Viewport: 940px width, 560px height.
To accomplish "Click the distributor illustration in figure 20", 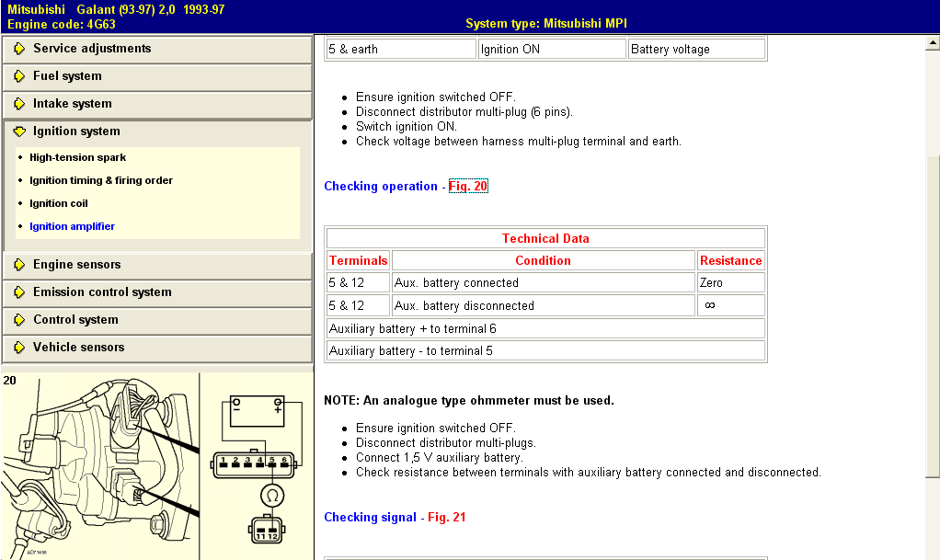I will [100, 466].
